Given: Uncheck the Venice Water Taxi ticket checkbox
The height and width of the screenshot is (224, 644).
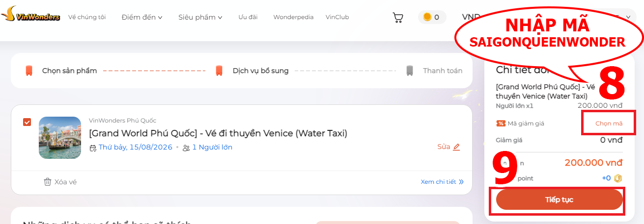Looking at the screenshot, I should (27, 122).
